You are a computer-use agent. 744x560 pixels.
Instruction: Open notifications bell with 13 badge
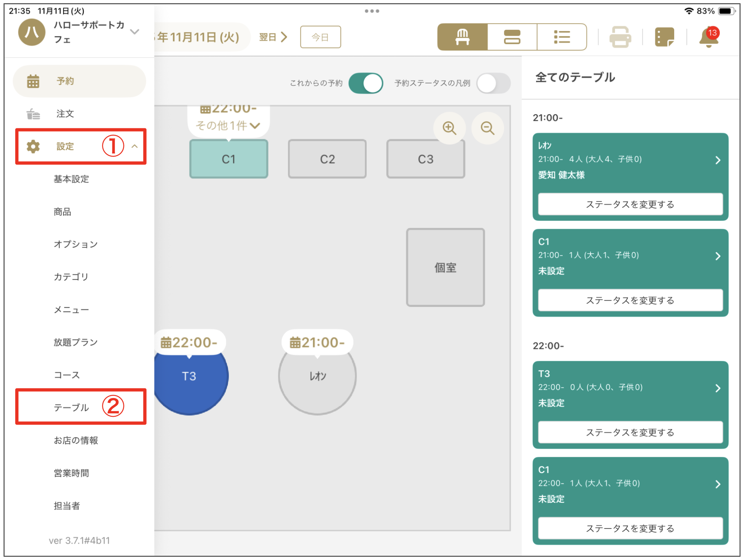[x=709, y=37]
